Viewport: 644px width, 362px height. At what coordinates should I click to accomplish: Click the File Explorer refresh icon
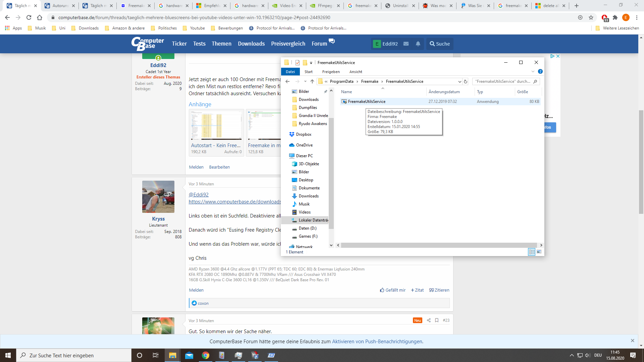point(466,81)
